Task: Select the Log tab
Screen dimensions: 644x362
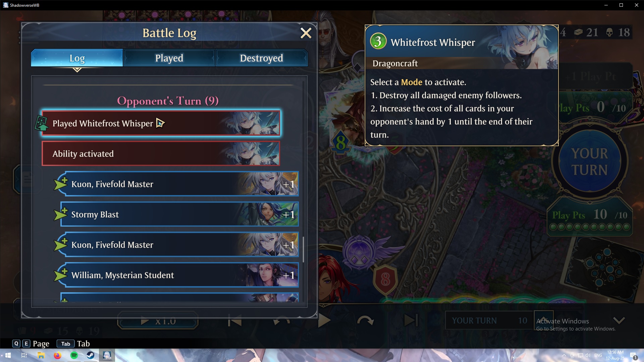Action: 77,58
